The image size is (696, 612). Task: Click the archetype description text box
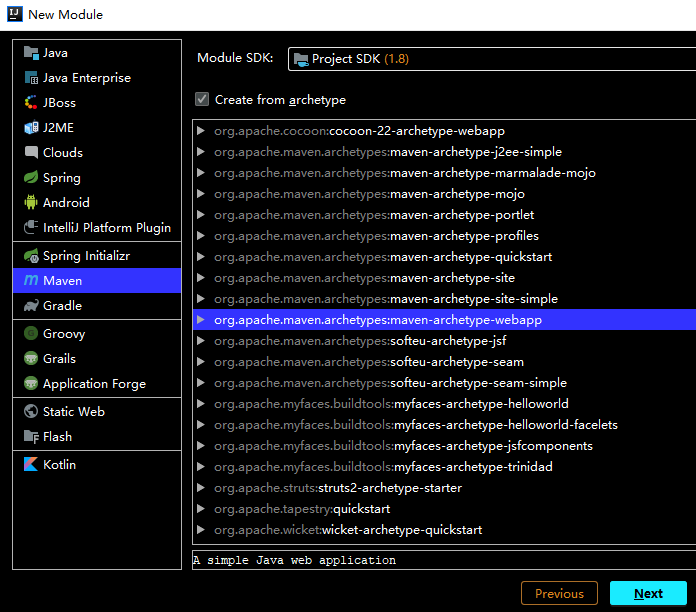444,560
